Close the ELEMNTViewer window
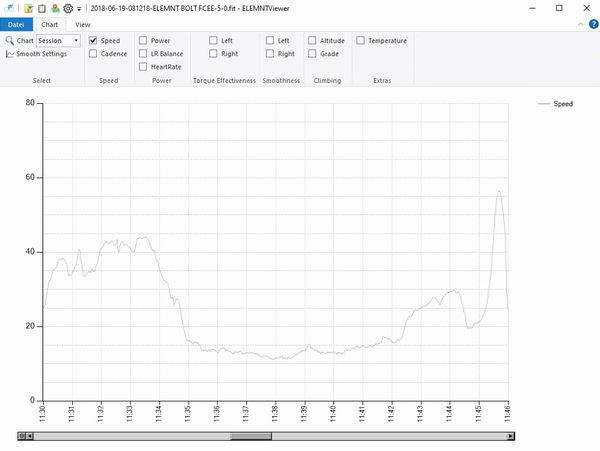 (586, 8)
